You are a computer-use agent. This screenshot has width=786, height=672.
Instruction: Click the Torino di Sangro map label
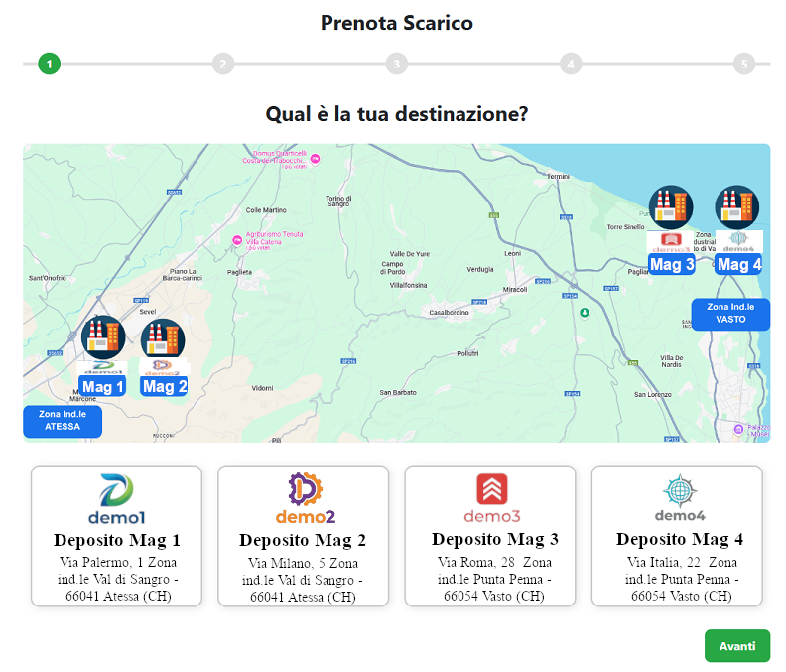click(x=338, y=202)
